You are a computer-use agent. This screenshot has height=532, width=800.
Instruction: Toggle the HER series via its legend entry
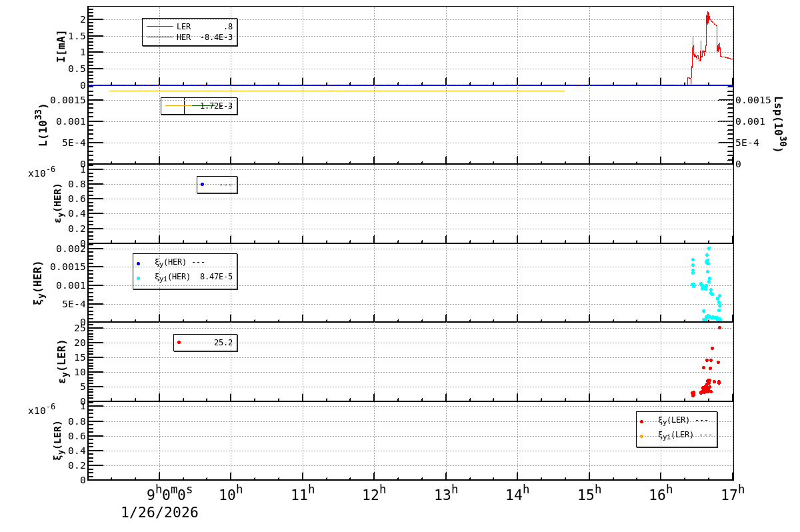point(193,37)
